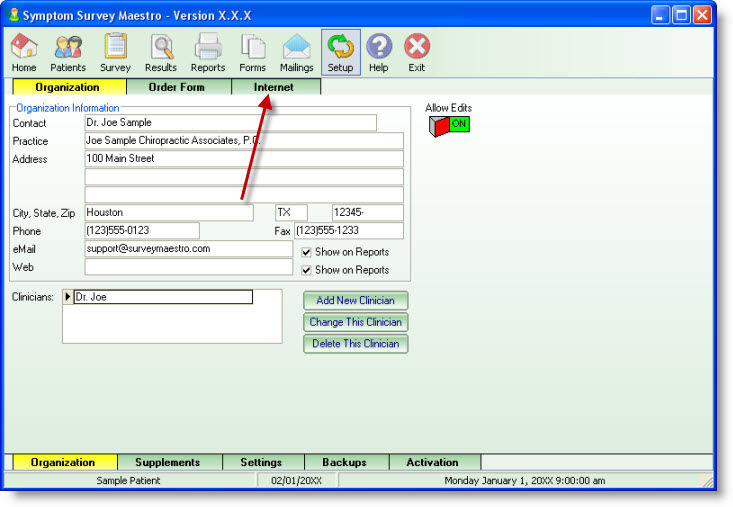
Task: Switch to the Internet tab
Action: [x=274, y=88]
